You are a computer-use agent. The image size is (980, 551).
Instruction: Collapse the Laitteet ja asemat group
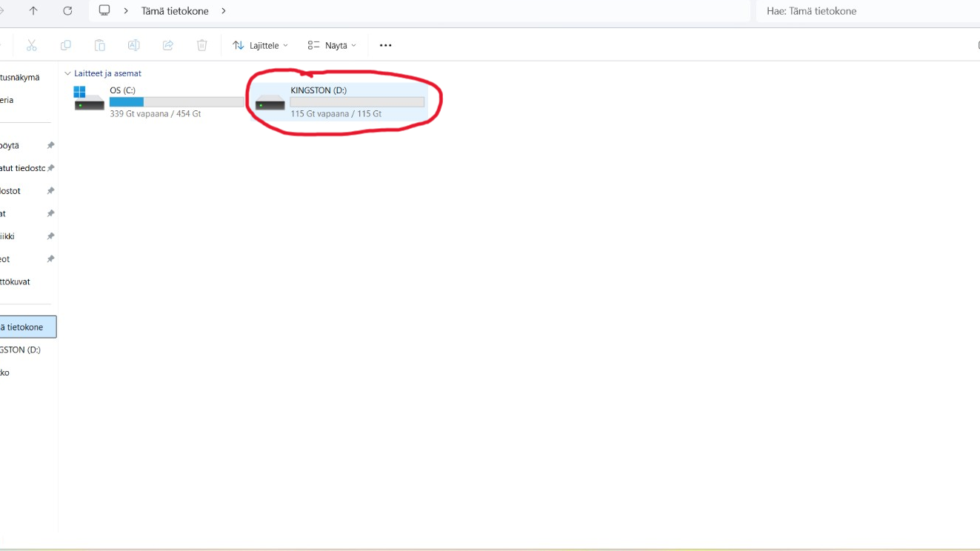point(67,73)
